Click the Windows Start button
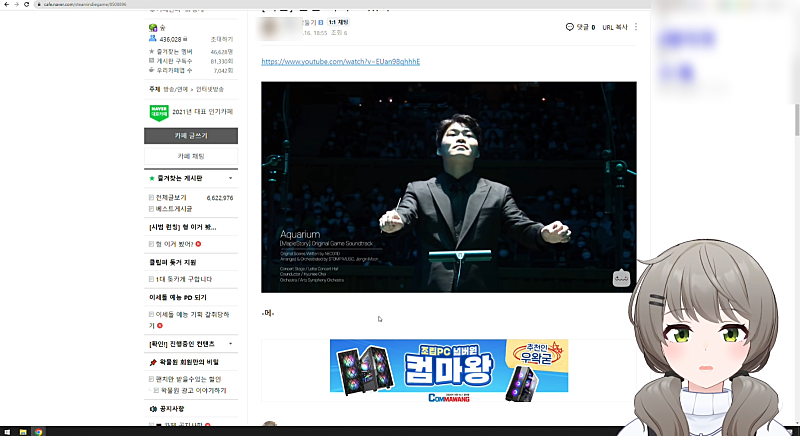The width and height of the screenshot is (800, 436). (7, 431)
